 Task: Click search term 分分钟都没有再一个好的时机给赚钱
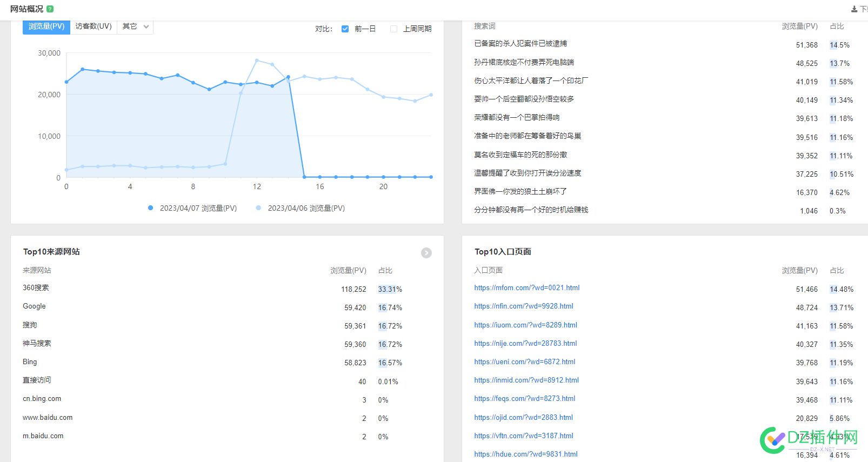tap(531, 210)
